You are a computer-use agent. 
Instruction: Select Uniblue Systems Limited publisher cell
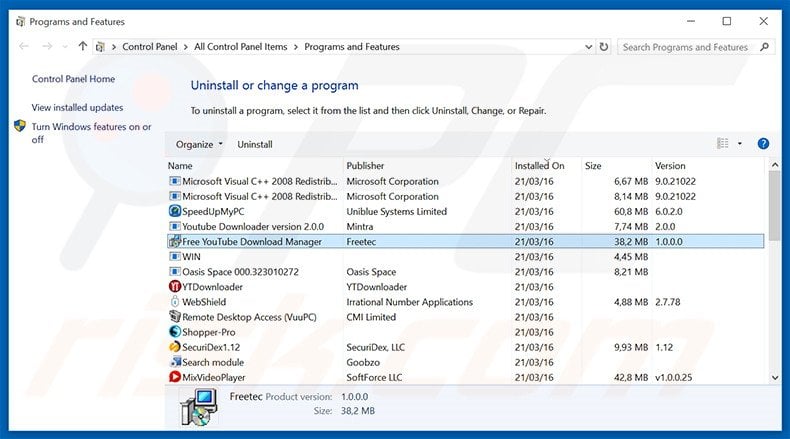tap(397, 211)
